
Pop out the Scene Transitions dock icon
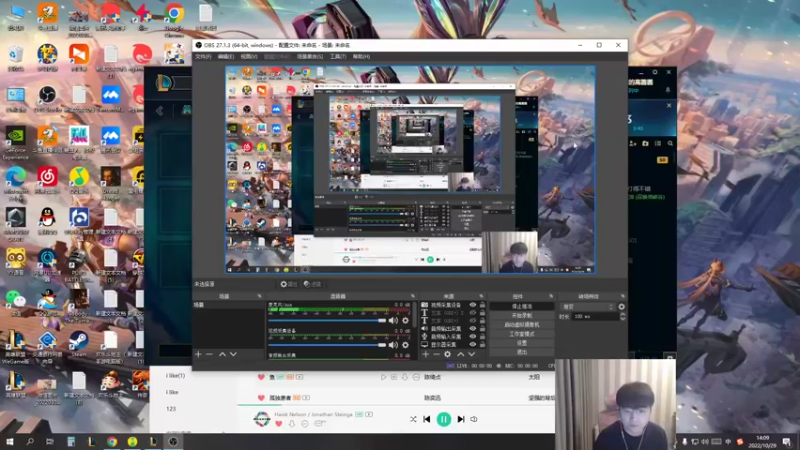622,296
